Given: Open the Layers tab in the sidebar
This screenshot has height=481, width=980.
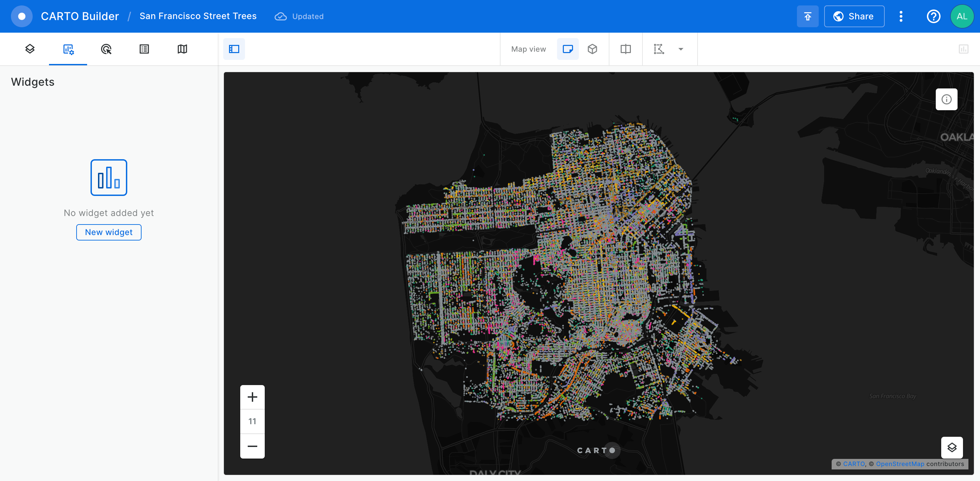Looking at the screenshot, I should 30,49.
